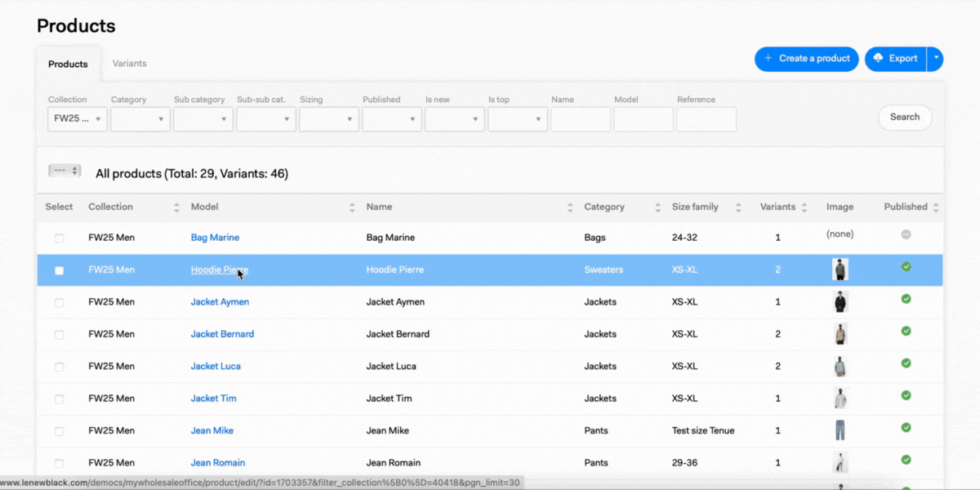Select the Jean Romain row checkbox
The image size is (980, 490).
(x=59, y=463)
